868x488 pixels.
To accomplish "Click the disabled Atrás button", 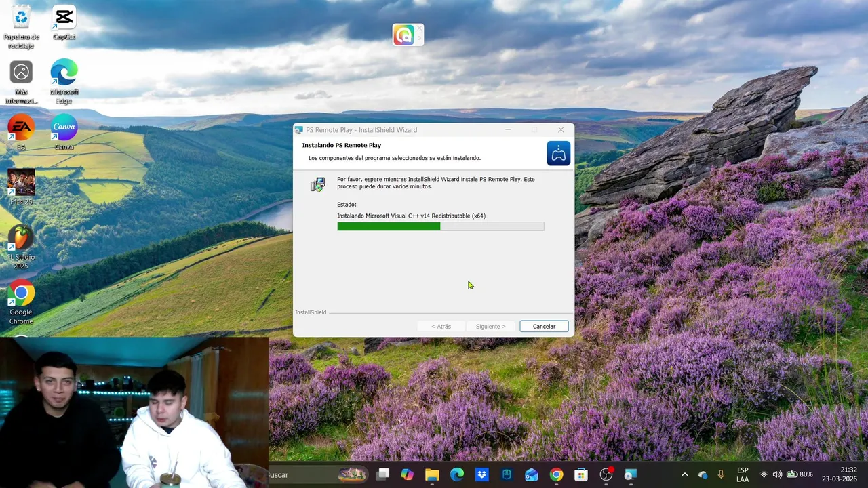I will pyautogui.click(x=441, y=327).
